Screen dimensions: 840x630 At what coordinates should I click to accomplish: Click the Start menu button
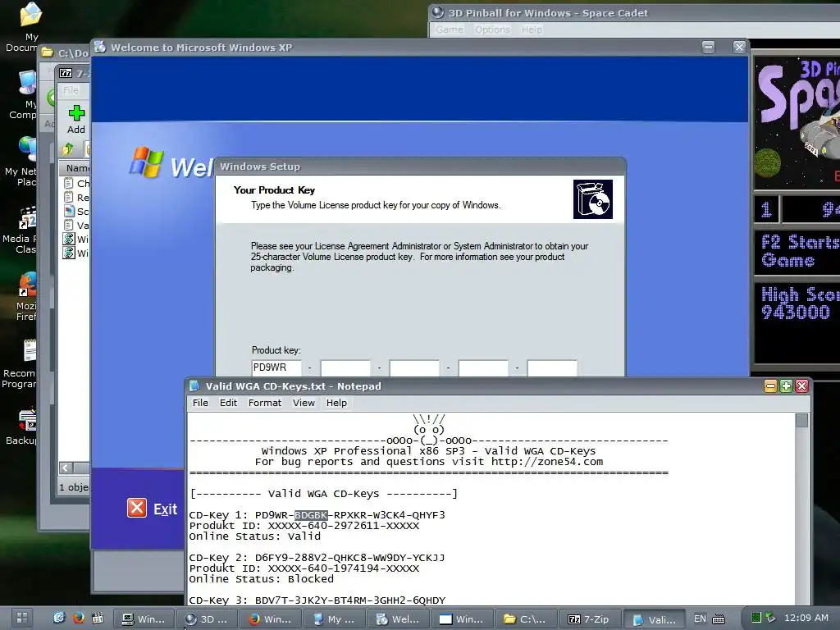(x=21, y=619)
